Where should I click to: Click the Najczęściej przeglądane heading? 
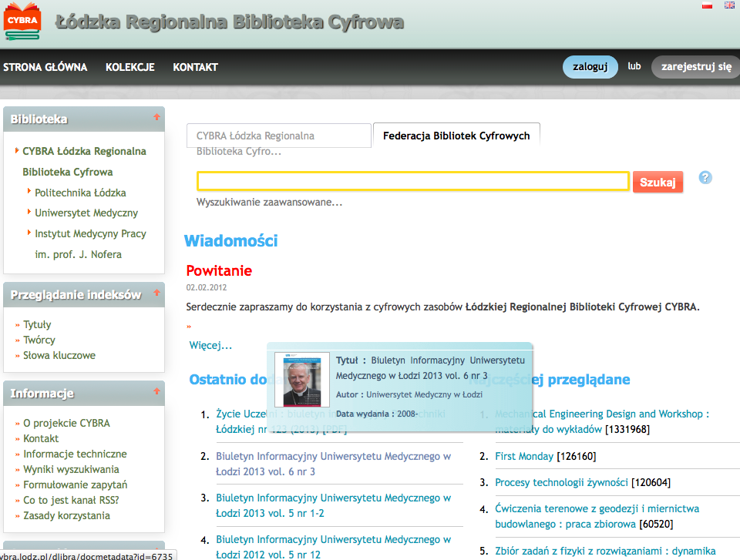point(549,379)
